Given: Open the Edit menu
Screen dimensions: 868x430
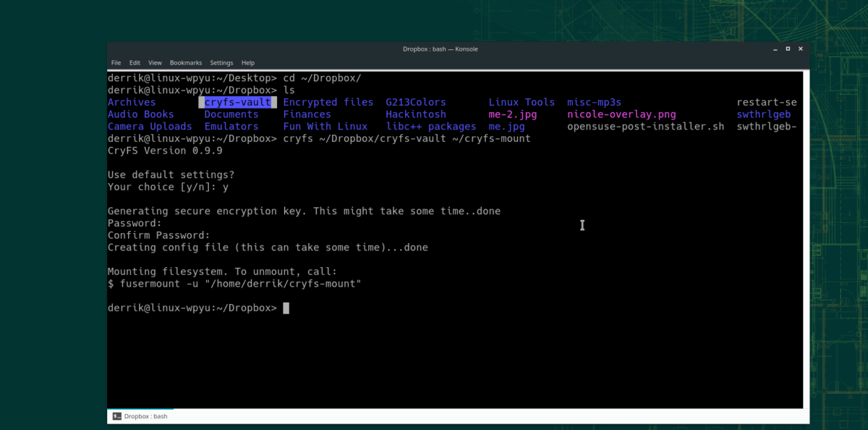Looking at the screenshot, I should click(x=135, y=62).
